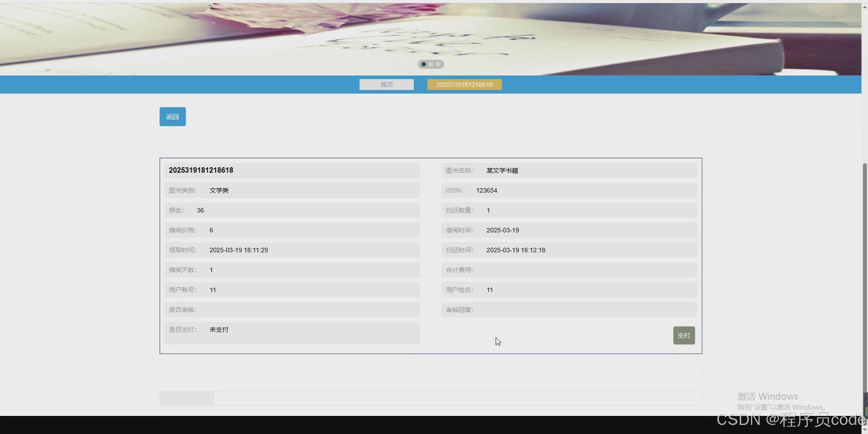
Task: Click the 用户账号 label
Action: tap(183, 290)
